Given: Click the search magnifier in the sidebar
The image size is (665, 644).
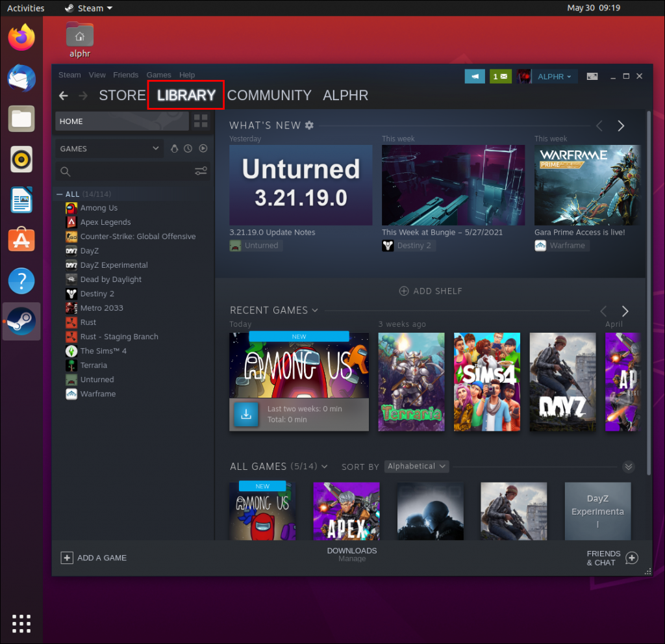Looking at the screenshot, I should (65, 171).
